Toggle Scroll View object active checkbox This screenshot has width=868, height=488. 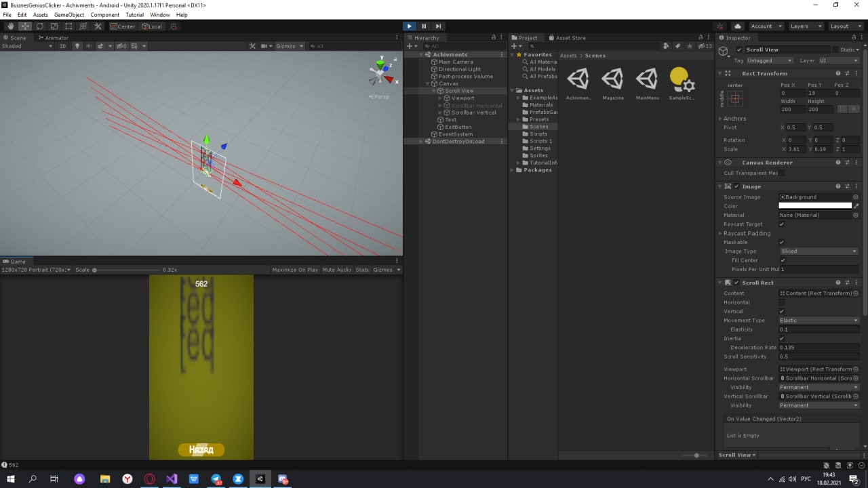(739, 49)
